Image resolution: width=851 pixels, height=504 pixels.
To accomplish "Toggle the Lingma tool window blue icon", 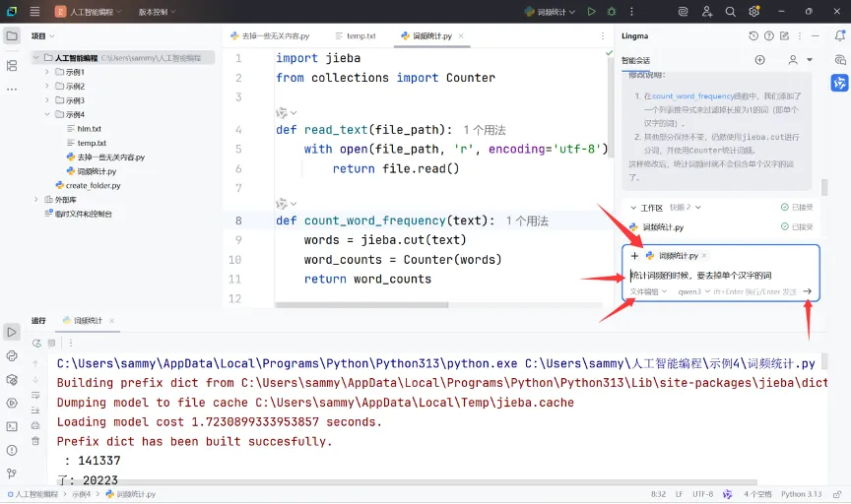I will tap(839, 83).
